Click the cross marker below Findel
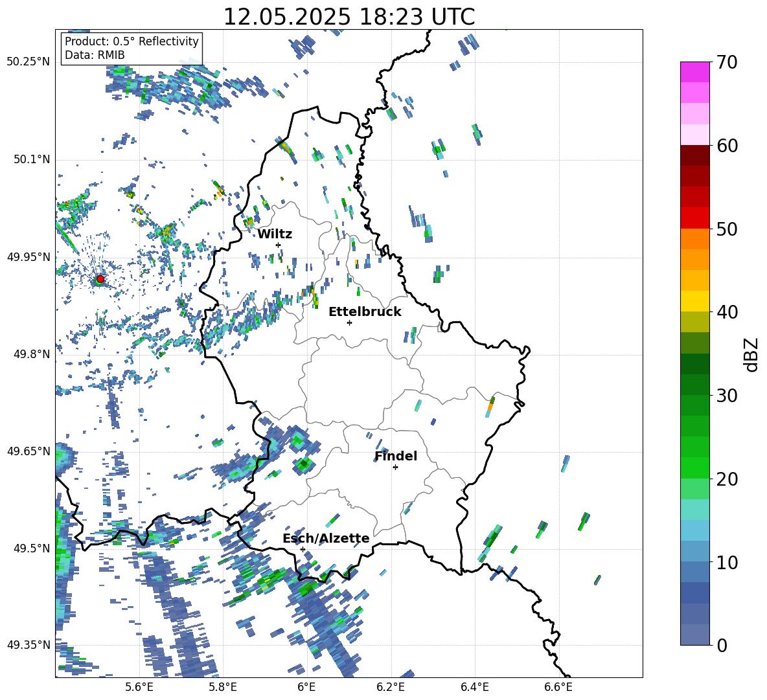The height and width of the screenshot is (700, 767). [395, 468]
